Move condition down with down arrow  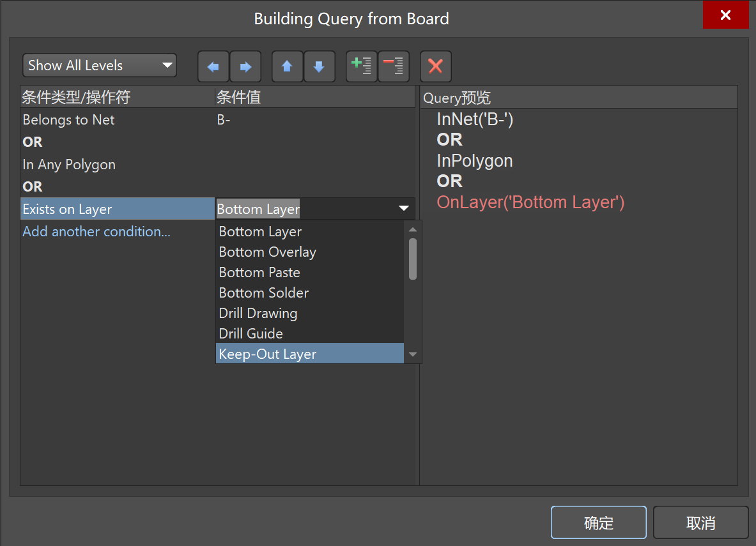[x=320, y=66]
